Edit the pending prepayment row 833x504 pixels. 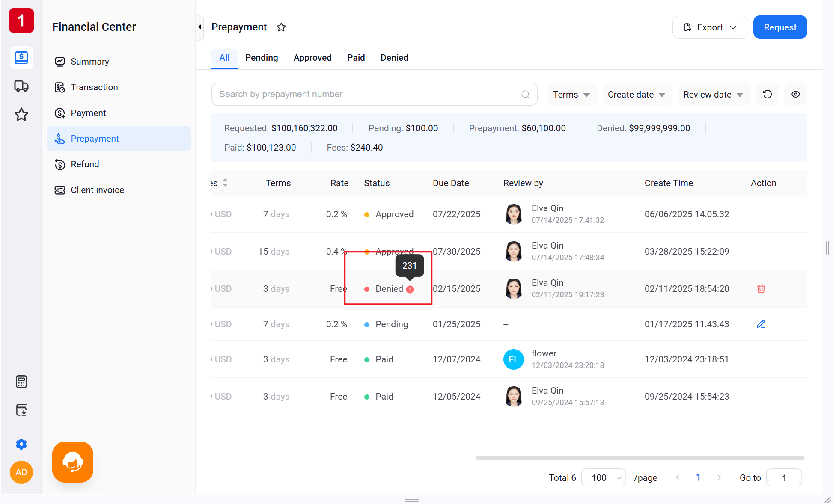761,324
